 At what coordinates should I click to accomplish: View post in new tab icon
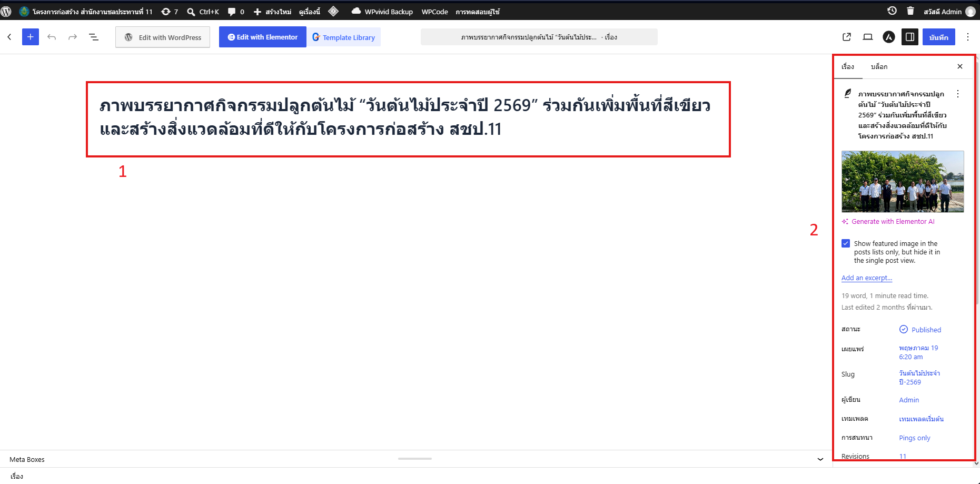coord(847,37)
